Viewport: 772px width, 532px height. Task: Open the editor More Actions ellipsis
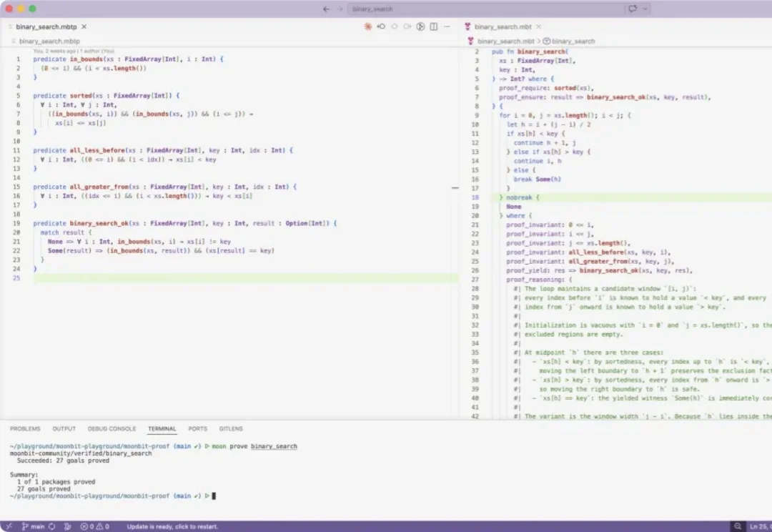click(x=447, y=26)
